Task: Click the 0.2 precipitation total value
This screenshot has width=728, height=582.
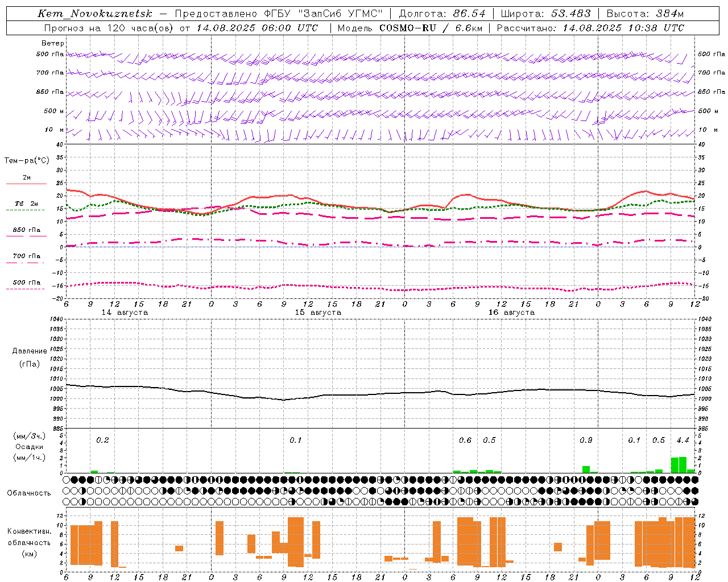Action: (x=102, y=440)
